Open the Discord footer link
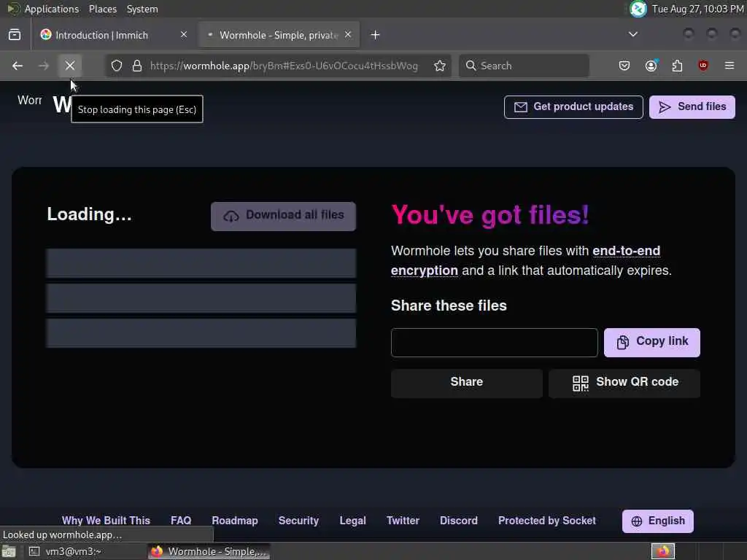 pos(459,521)
